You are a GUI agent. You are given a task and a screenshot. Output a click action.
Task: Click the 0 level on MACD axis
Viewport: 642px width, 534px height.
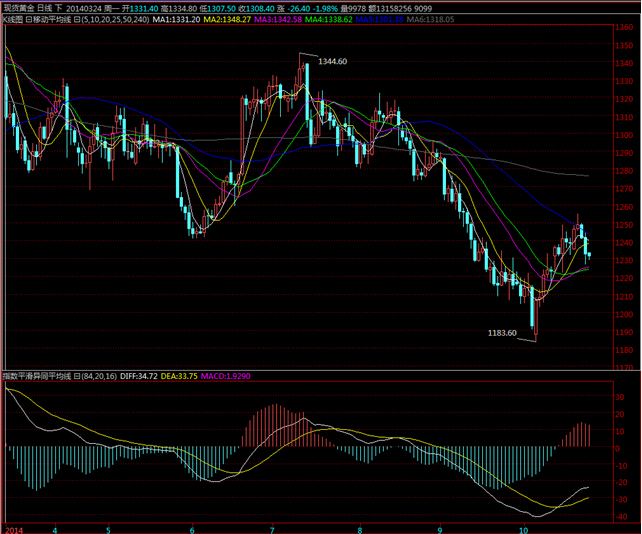coord(617,449)
